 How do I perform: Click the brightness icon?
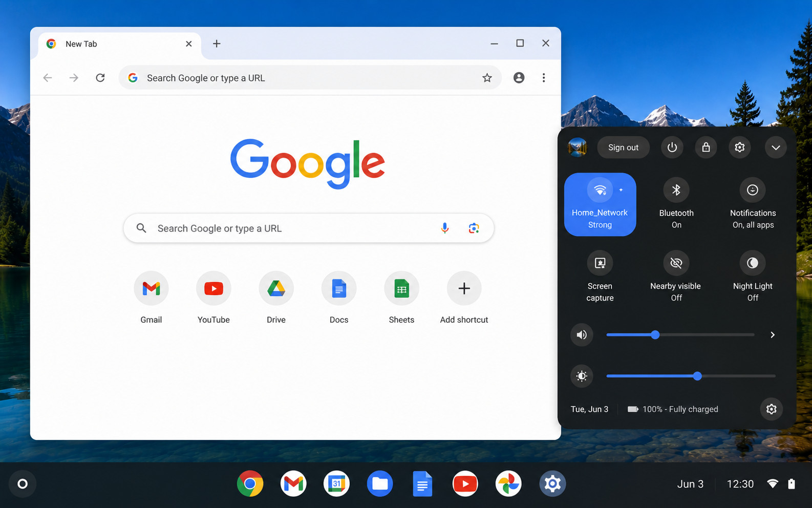(x=582, y=376)
